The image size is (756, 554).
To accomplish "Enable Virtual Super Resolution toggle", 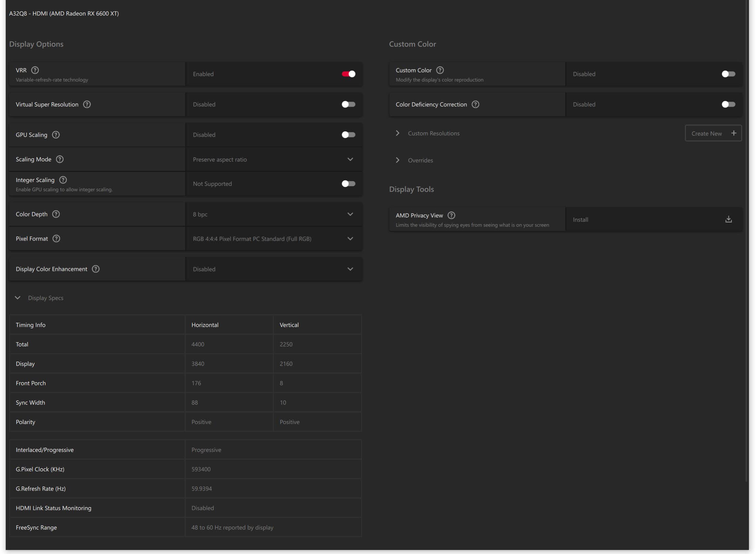I will point(348,104).
